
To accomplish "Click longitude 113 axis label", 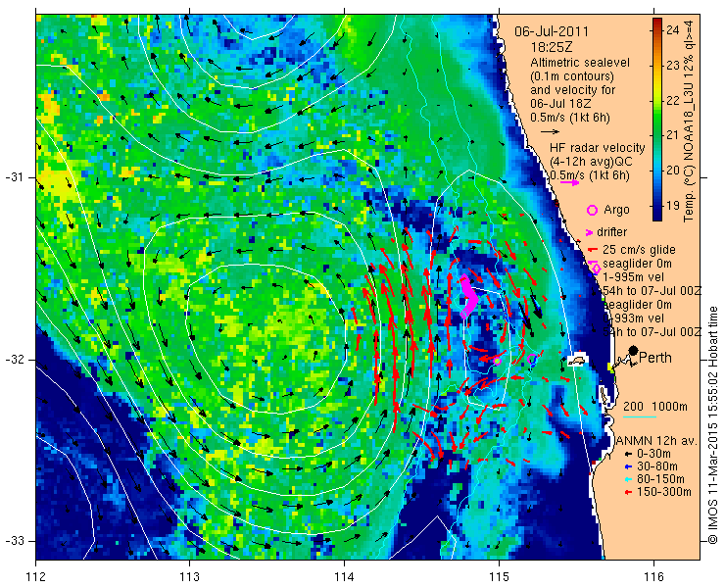I will pyautogui.click(x=189, y=577).
